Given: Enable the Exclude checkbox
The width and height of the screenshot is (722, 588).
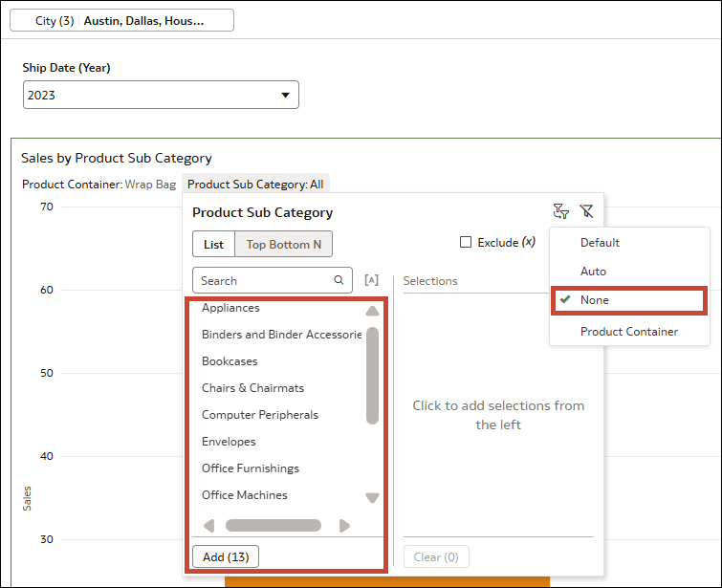Looking at the screenshot, I should [x=466, y=242].
